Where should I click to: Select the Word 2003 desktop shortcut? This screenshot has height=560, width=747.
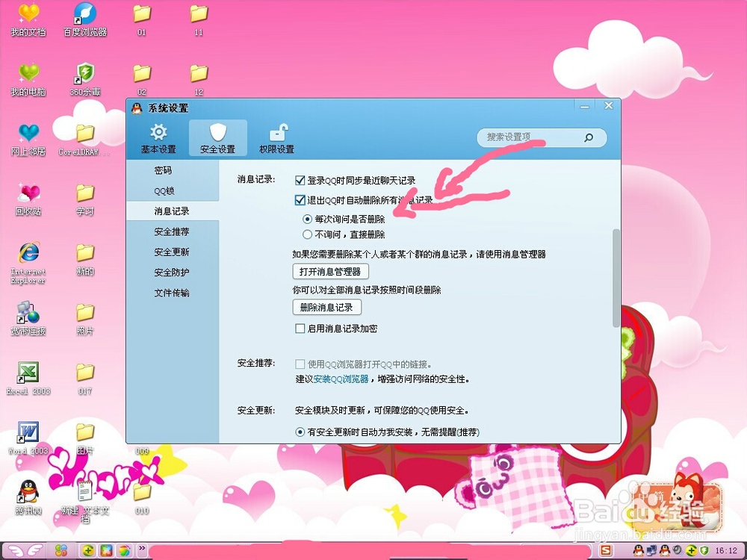[x=28, y=438]
